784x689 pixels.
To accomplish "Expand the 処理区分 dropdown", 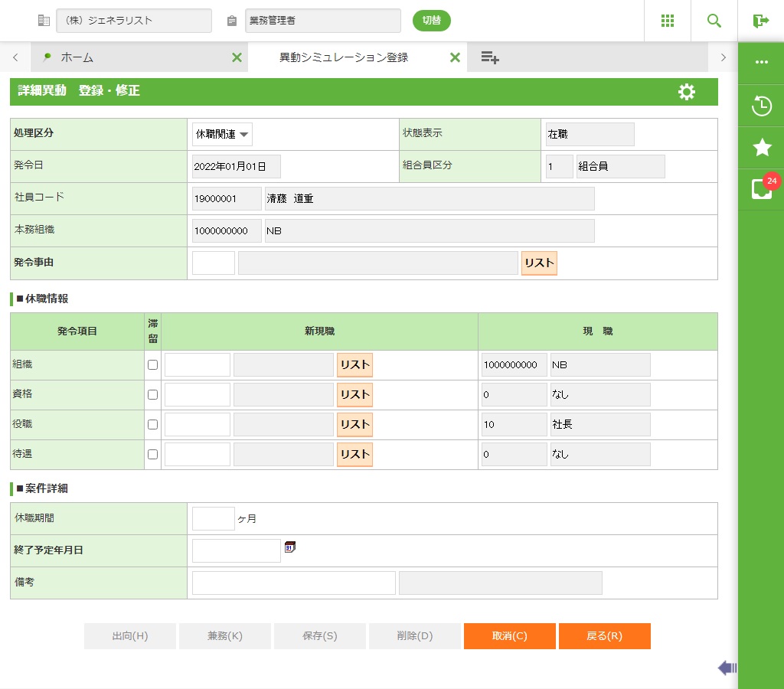I will point(222,134).
